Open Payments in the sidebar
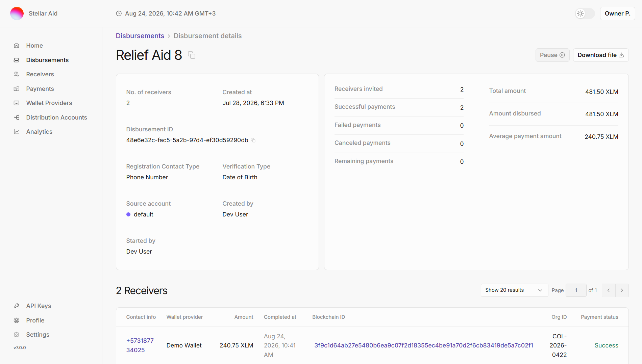Screen dimensions: 642x364 coord(40,89)
